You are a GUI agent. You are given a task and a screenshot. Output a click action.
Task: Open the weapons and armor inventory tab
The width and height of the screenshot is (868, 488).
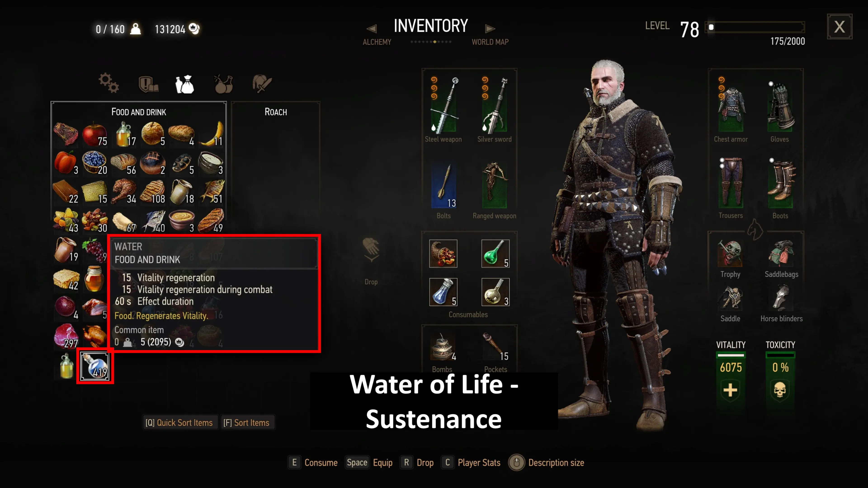(262, 84)
